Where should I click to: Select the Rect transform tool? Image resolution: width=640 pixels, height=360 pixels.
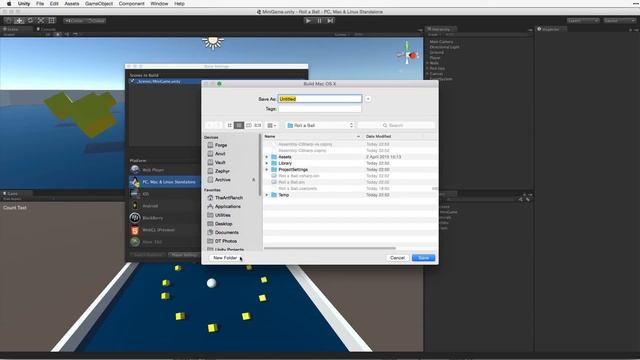click(x=52, y=20)
